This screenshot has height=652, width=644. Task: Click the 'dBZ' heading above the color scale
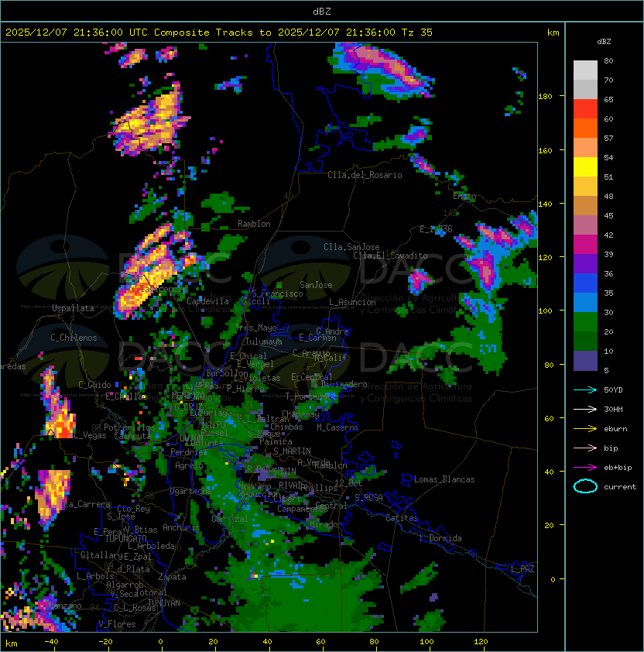604,42
